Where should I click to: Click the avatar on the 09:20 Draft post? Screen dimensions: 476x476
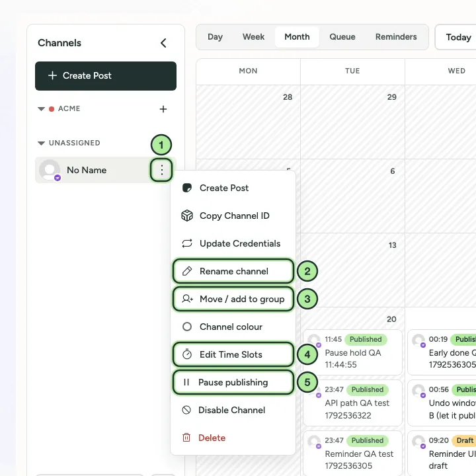pyautogui.click(x=418, y=442)
